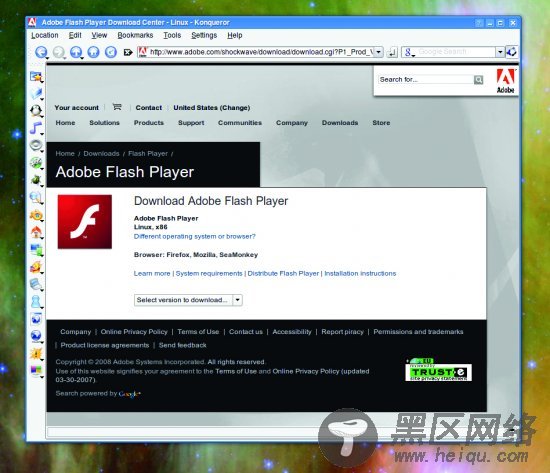550x473 pixels.
Task: Open the sidebar red house home-folder icon
Action: click(36, 232)
